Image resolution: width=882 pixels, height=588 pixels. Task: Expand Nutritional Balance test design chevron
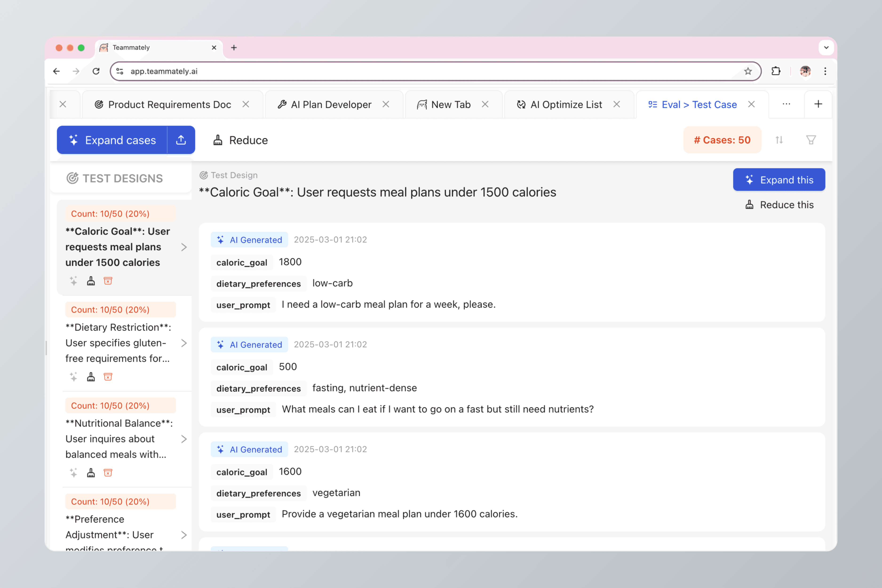[x=184, y=439]
